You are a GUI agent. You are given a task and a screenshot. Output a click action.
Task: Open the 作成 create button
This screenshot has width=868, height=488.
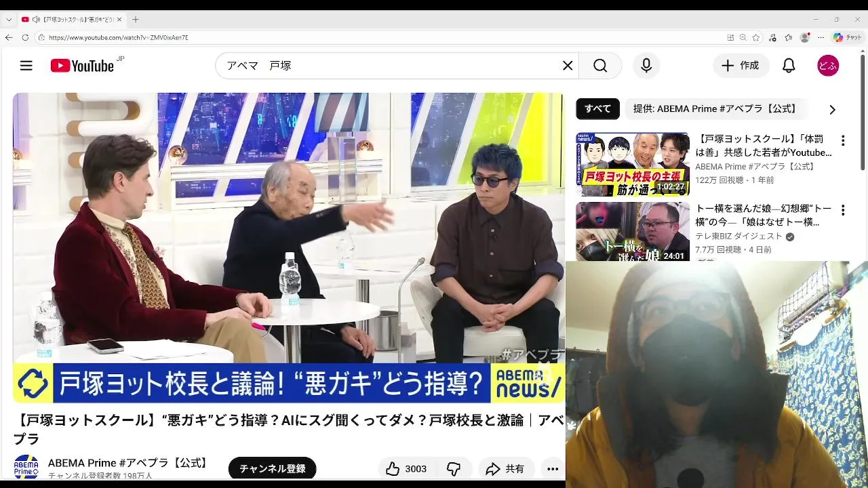741,66
